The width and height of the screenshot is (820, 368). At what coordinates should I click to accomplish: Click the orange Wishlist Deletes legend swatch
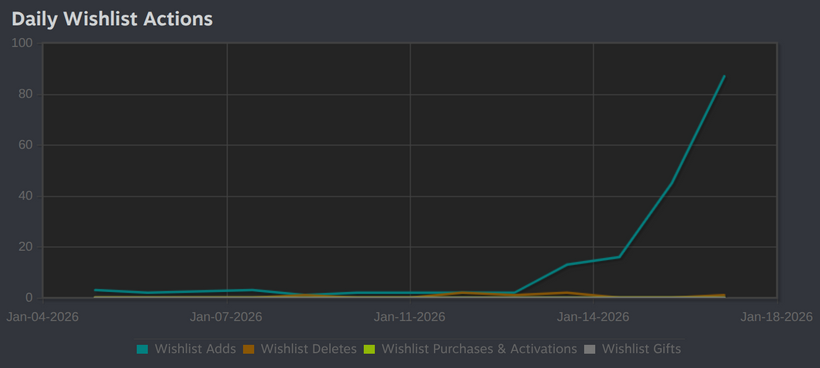tap(248, 349)
